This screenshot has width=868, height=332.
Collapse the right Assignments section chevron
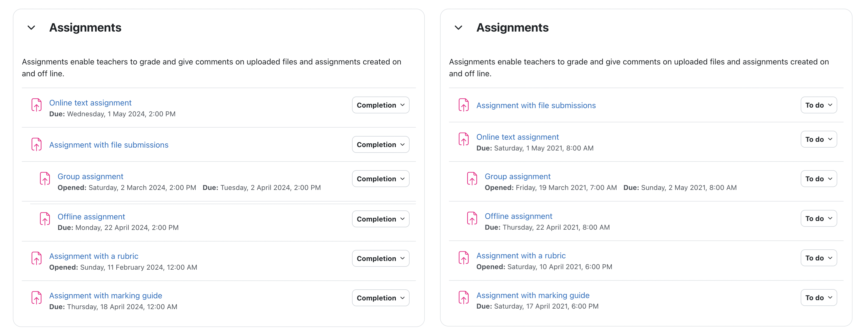point(458,28)
